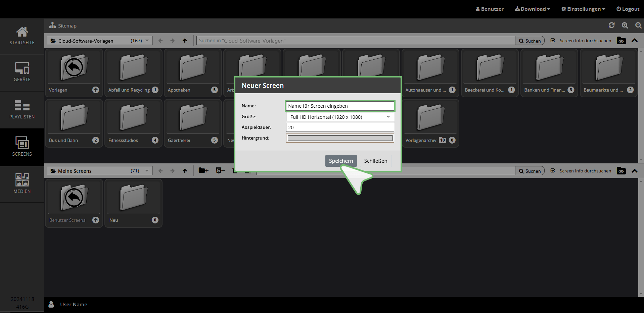Click the new HTML5 screen icon
Screen dimensions: 644x313
220,171
